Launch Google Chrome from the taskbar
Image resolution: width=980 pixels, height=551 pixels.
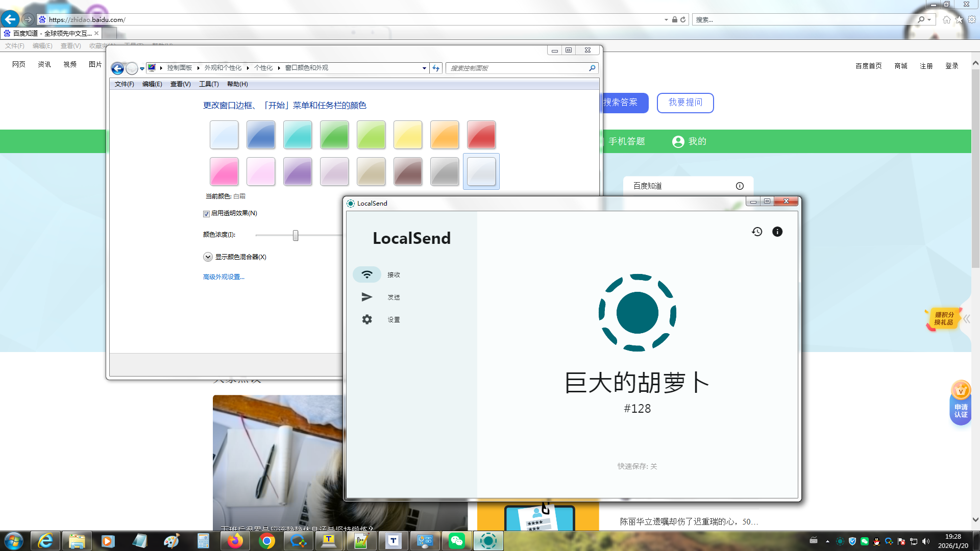coord(266,541)
